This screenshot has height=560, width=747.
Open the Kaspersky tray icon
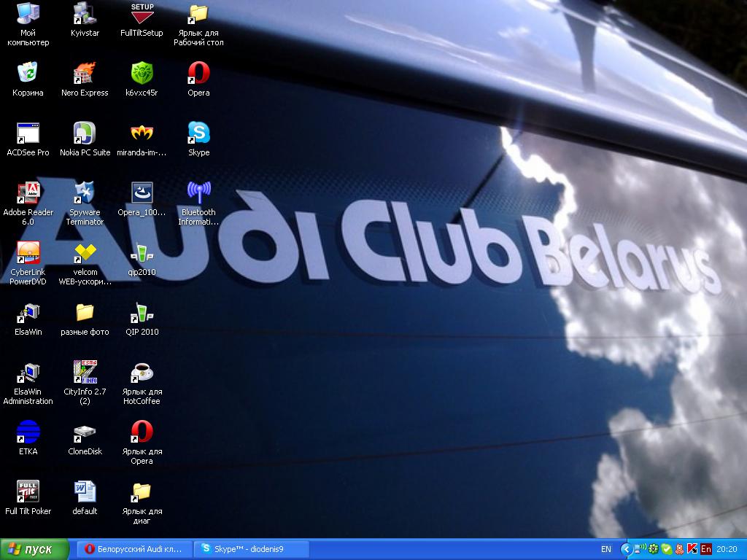click(692, 549)
